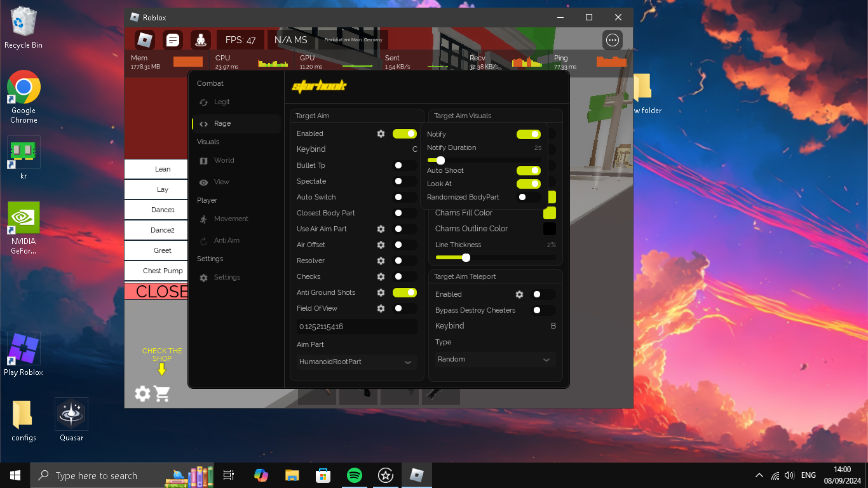Enable Bypass Destroy Cheaters toggle
Screen dimensions: 868x488
(x=543, y=310)
